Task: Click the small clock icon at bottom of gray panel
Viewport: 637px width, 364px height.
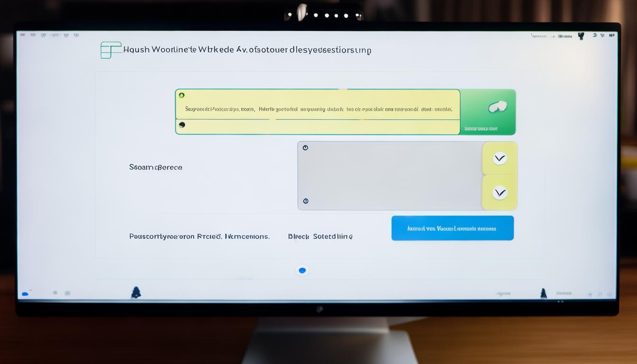Action: coord(306,201)
